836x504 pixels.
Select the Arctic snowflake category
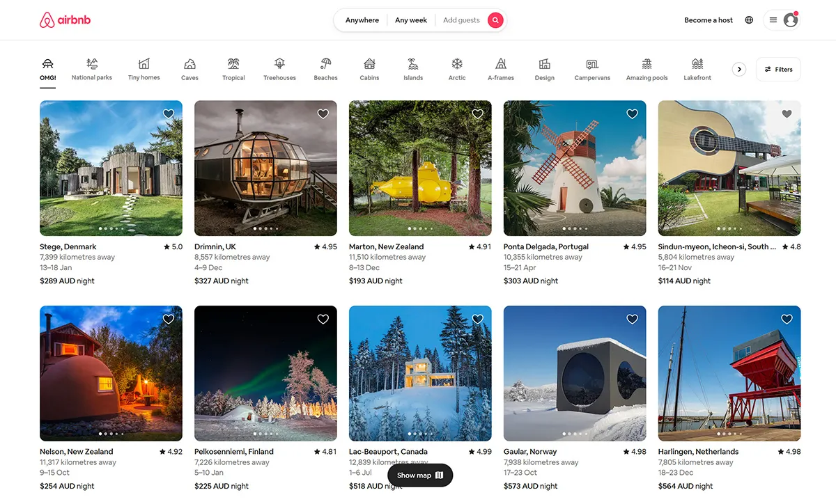(x=457, y=64)
